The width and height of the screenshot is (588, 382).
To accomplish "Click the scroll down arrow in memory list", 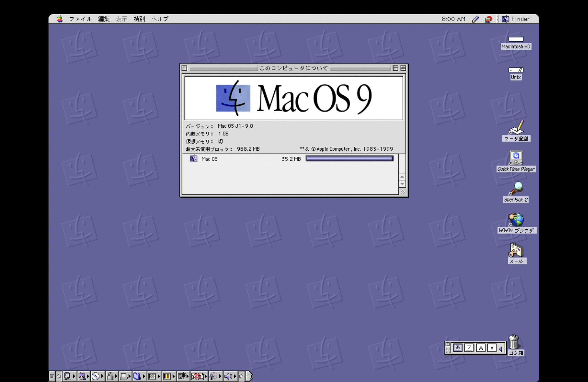I will point(402,184).
